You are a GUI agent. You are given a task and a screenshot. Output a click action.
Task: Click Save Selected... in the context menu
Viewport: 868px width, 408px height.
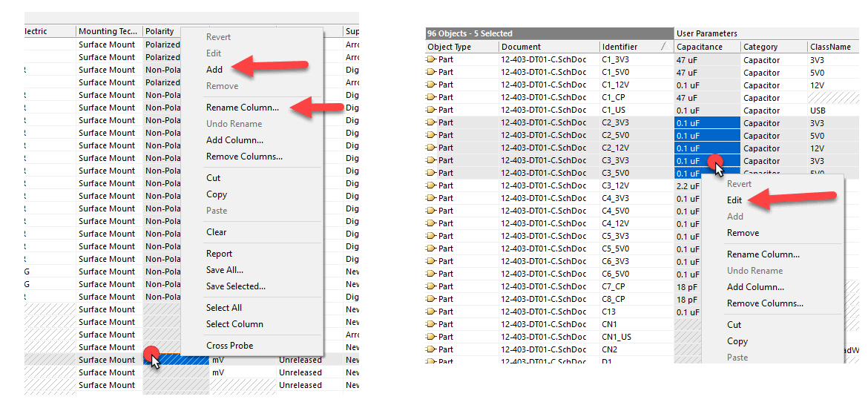(x=235, y=286)
